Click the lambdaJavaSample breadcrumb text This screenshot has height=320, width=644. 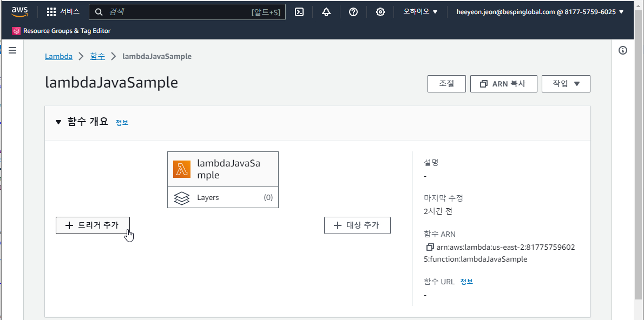click(157, 56)
